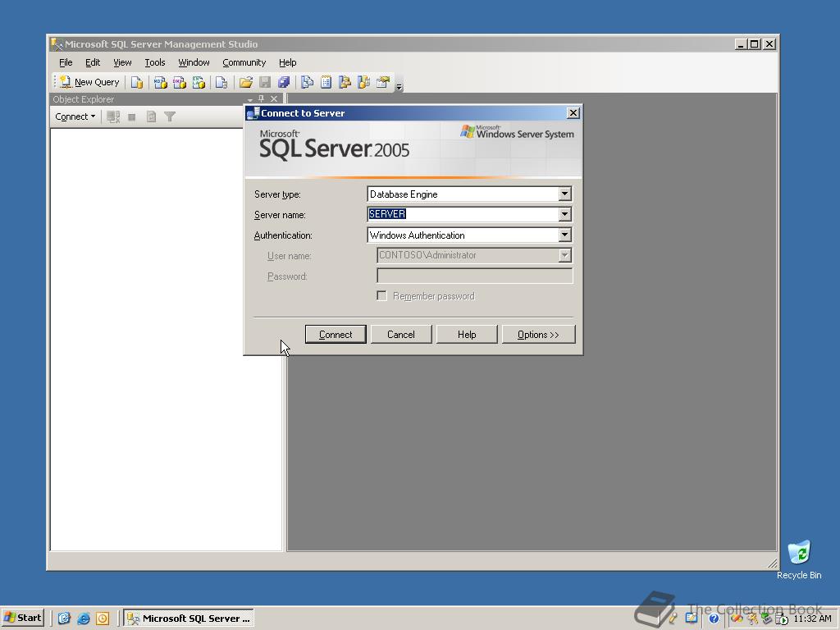Click the Database Engine Query icon
The image size is (840, 630).
click(x=137, y=82)
